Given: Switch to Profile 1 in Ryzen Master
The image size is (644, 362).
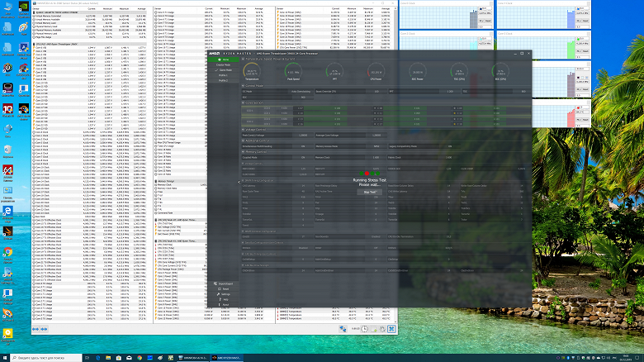Looking at the screenshot, I should pyautogui.click(x=224, y=76).
